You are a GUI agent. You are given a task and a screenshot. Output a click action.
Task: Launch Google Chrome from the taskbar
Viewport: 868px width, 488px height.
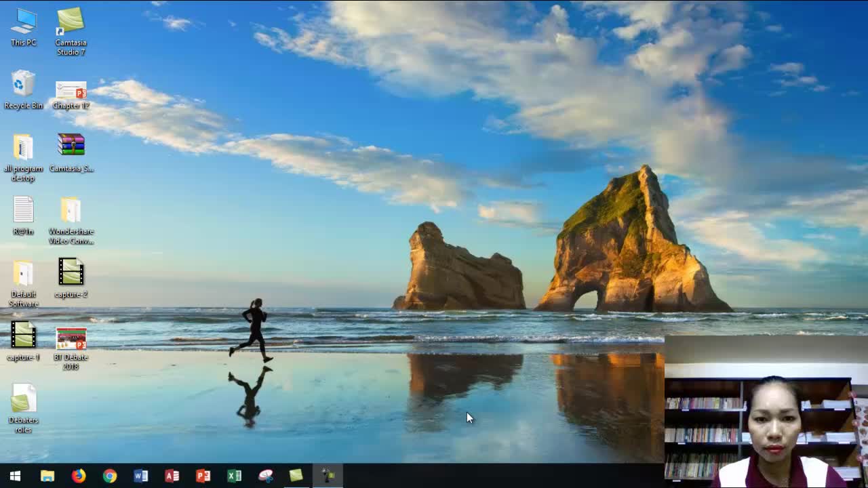coord(110,476)
